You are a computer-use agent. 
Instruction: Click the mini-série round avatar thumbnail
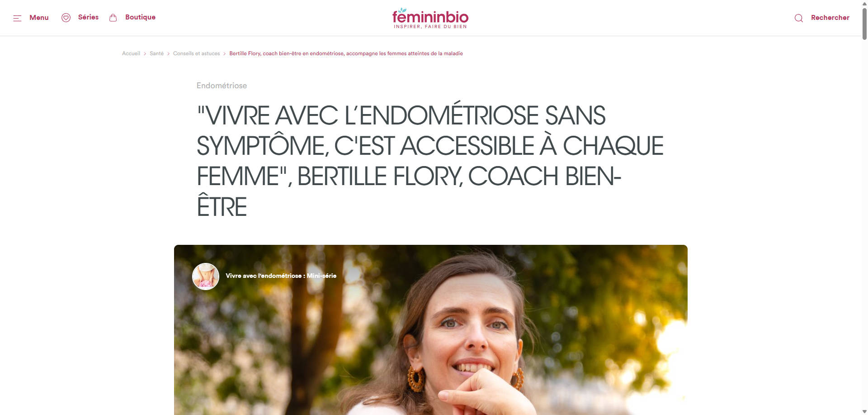point(206,276)
